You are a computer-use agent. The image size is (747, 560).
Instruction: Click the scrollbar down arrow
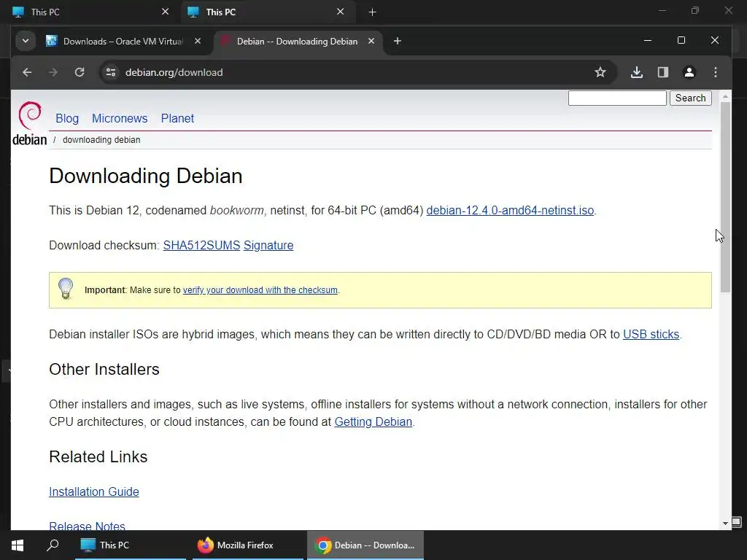(725, 524)
